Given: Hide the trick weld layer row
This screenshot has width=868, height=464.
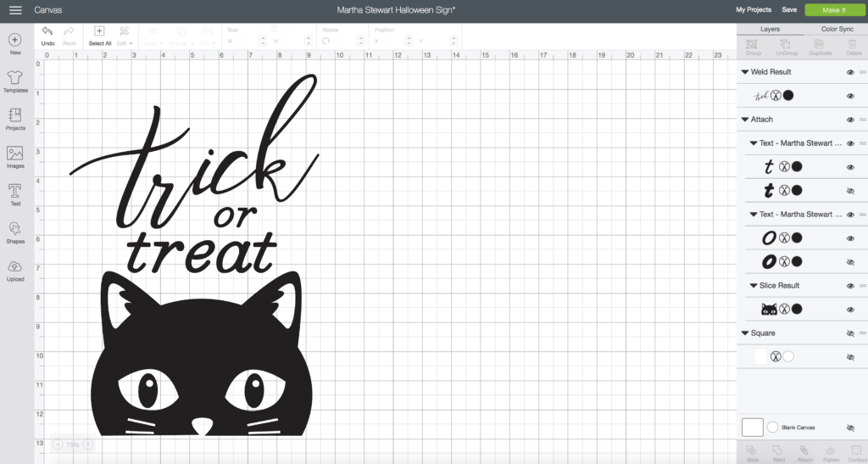Looking at the screenshot, I should coord(849,96).
